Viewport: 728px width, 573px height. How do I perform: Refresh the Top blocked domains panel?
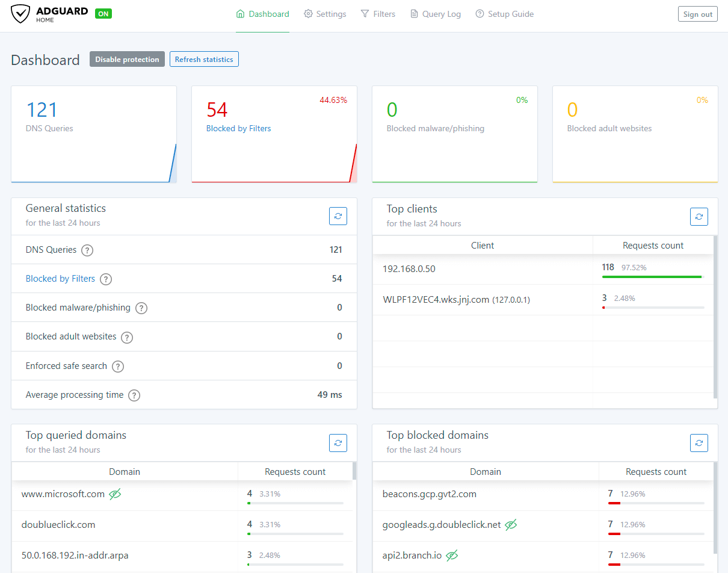(x=699, y=444)
